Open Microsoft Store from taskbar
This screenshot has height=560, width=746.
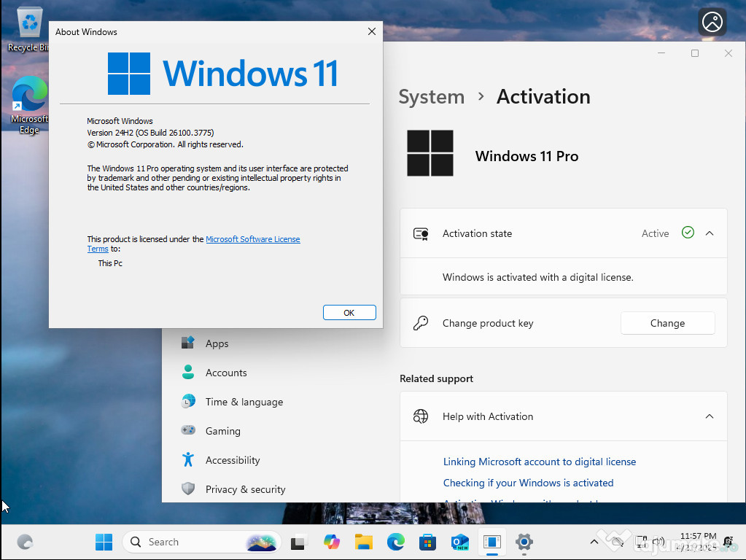[427, 542]
